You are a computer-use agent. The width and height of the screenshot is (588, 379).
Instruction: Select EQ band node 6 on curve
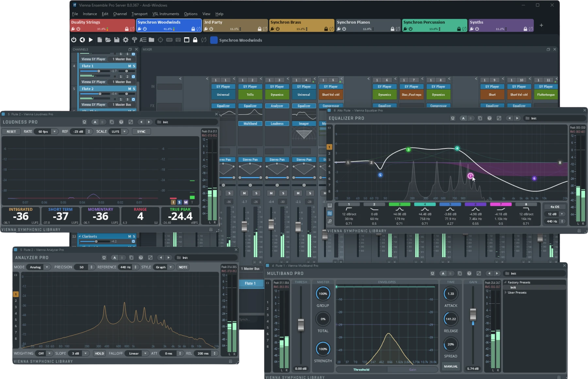click(x=534, y=178)
